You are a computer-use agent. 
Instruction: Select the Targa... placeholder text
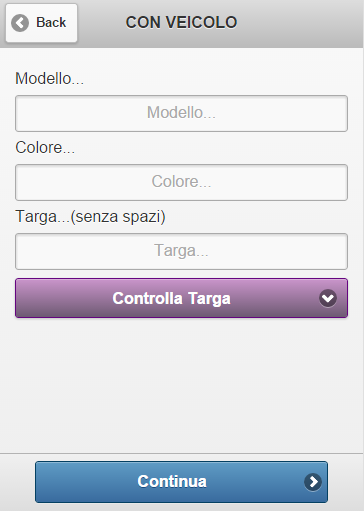pyautogui.click(x=181, y=251)
